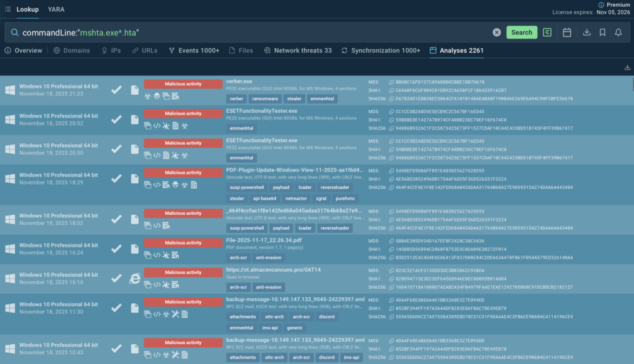Clear the search query with the X icon
This screenshot has height=364, width=634.
pos(497,32)
